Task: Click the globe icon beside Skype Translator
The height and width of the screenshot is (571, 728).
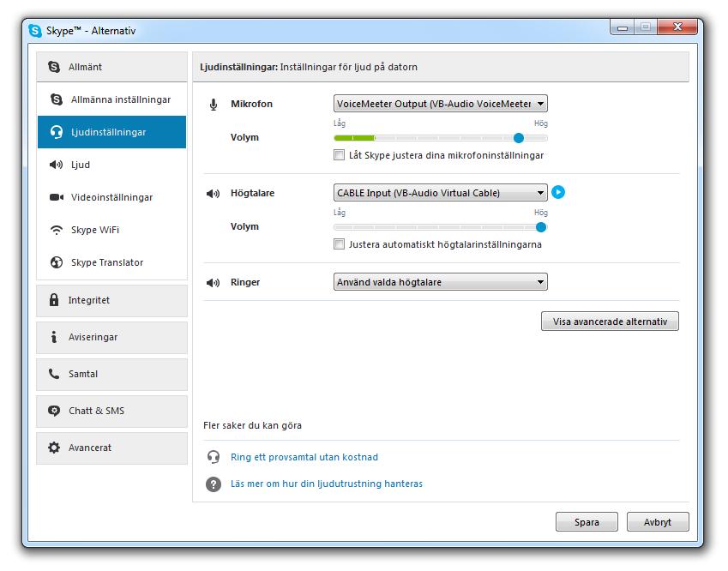Action: pos(57,262)
